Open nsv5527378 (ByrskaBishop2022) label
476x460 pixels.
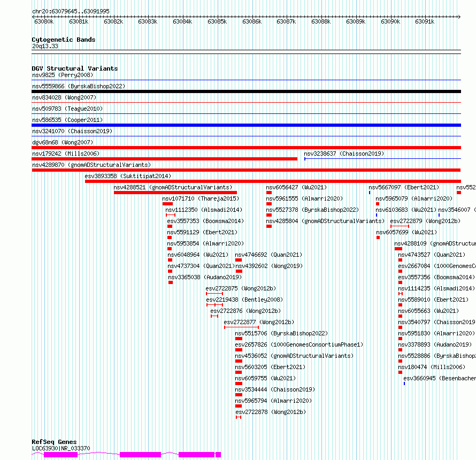[312, 210]
